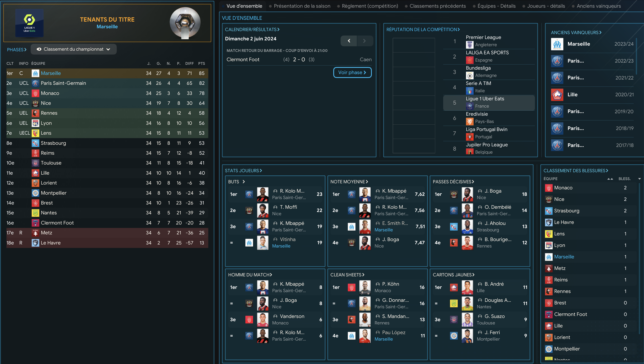Open Présentation de la saison tab

[x=302, y=6]
